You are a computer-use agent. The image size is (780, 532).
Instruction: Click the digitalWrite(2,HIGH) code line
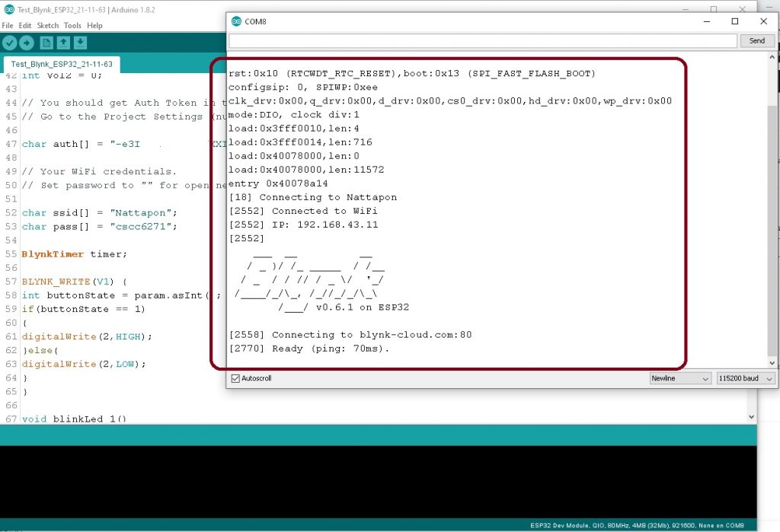(x=87, y=336)
